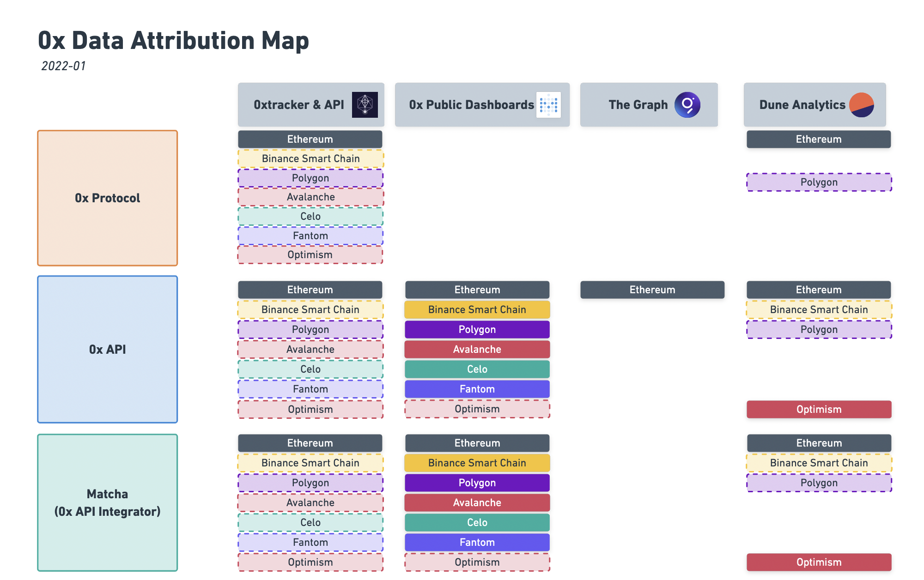Viewport: 924px width, 580px height.
Task: Click the 0x Public Dashboards dotted logo
Action: click(548, 105)
